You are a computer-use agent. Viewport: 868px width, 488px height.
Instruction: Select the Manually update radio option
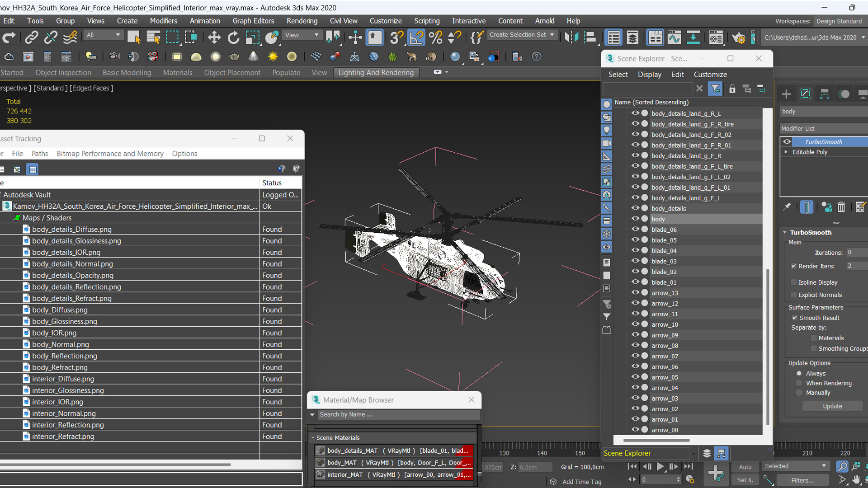click(799, 393)
